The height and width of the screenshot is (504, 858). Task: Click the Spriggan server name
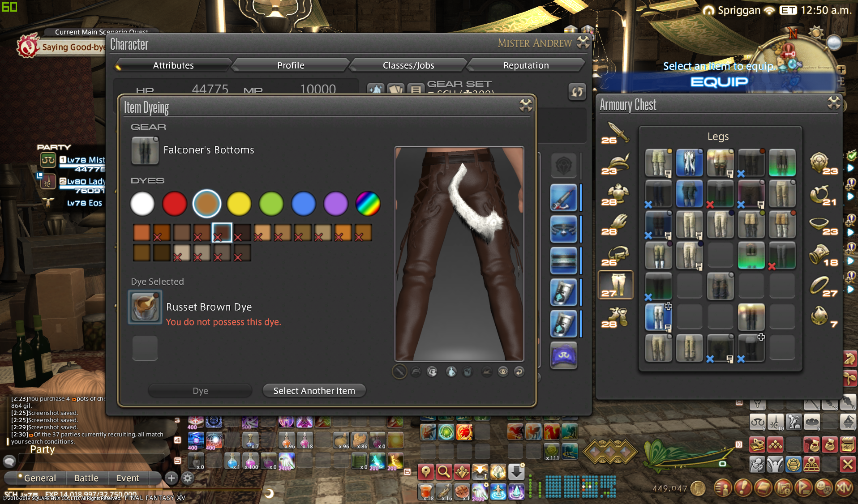(739, 10)
